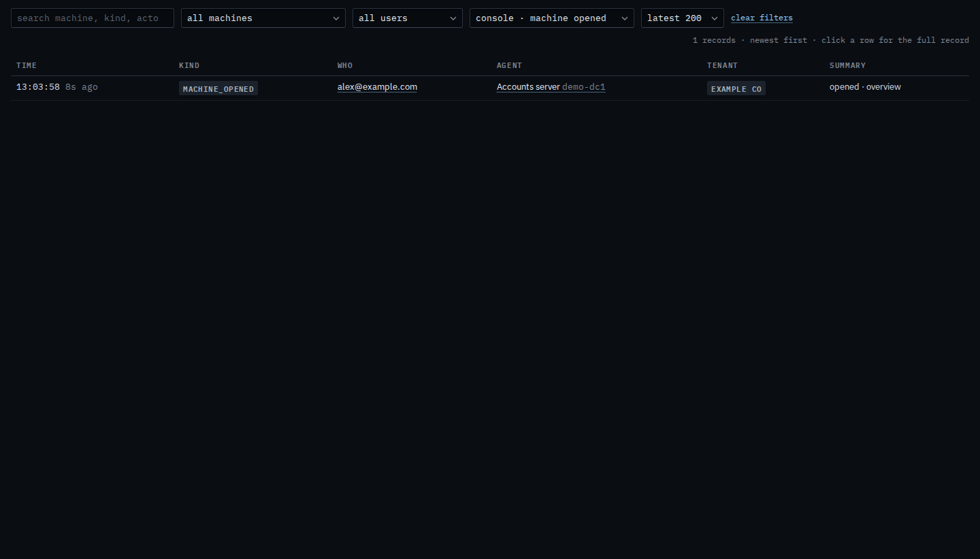Select the EXAMPLE CO tenant badge

pos(736,88)
